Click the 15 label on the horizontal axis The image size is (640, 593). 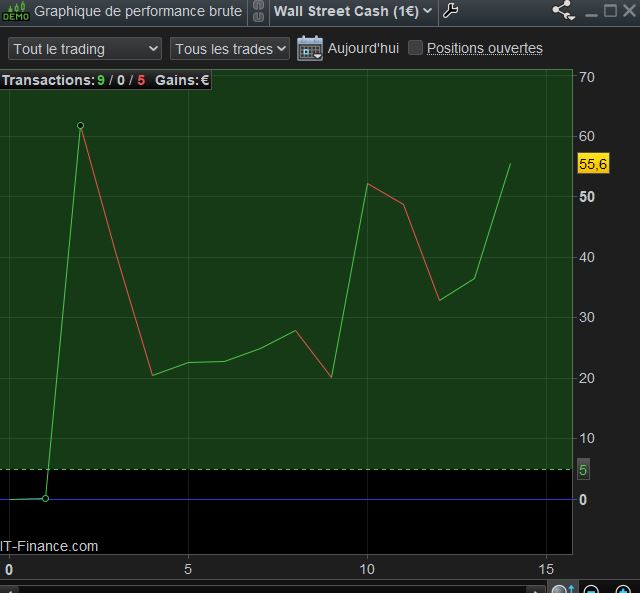click(546, 569)
